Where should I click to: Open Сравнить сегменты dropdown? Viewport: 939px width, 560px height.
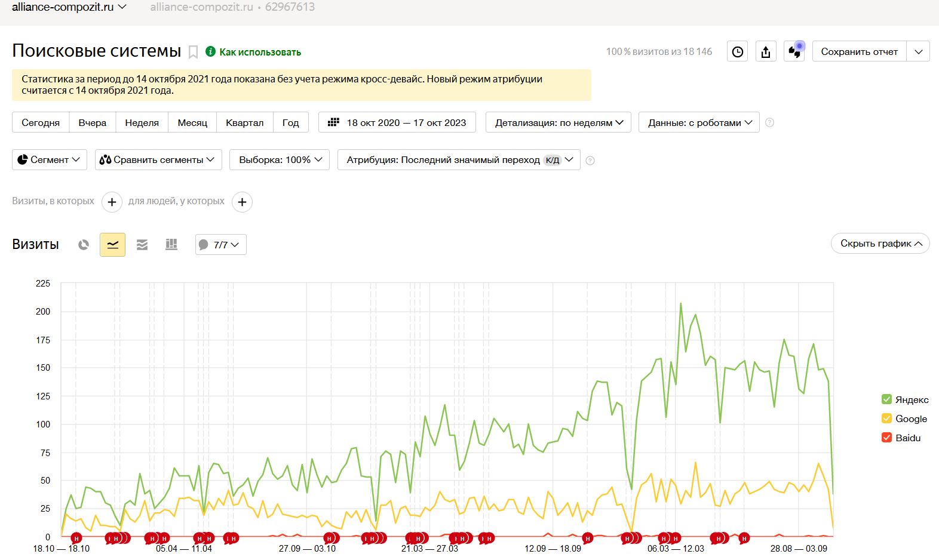(x=158, y=159)
